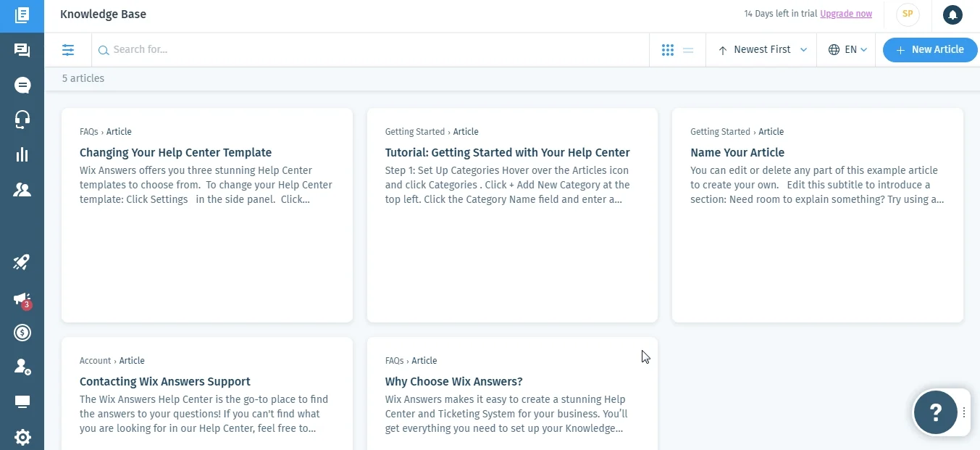Open the megaphone announcements icon with badge
This screenshot has height=450, width=980.
click(22, 299)
